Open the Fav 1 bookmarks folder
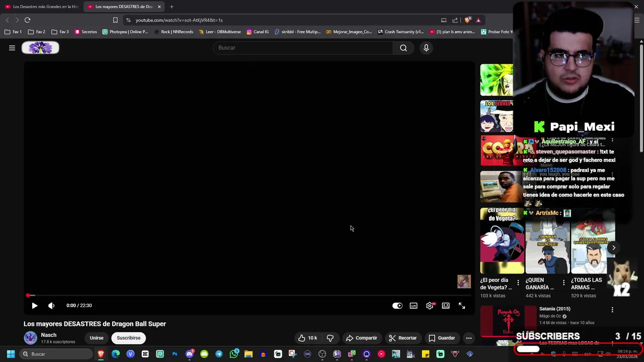Screen dimensions: 644x362 click(x=13, y=32)
